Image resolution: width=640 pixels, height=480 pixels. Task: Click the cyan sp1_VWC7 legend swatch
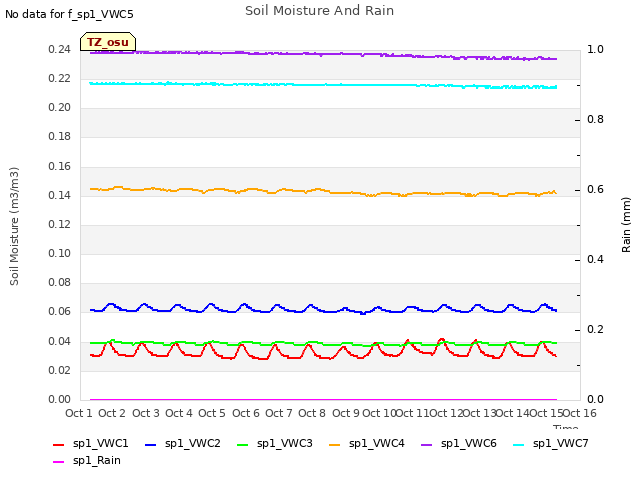click(518, 444)
